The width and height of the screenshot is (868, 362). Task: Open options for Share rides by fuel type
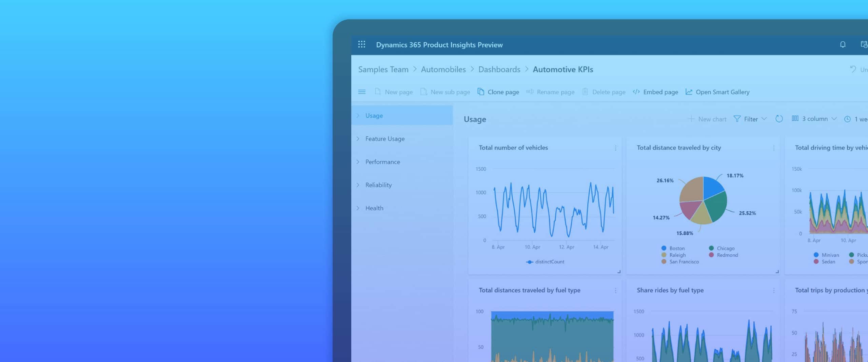(x=774, y=291)
